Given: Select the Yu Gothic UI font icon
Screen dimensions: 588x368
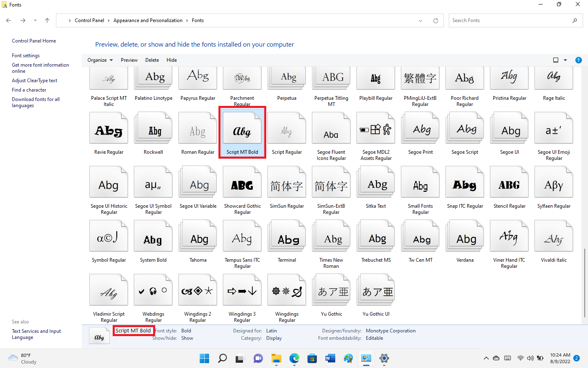Looking at the screenshot, I should pyautogui.click(x=376, y=290).
